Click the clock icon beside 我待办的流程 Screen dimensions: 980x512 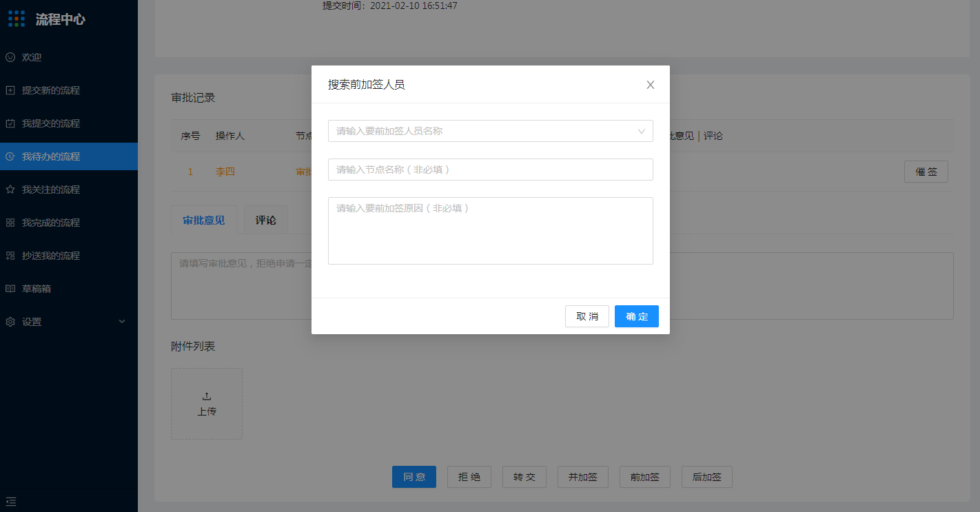tap(10, 156)
